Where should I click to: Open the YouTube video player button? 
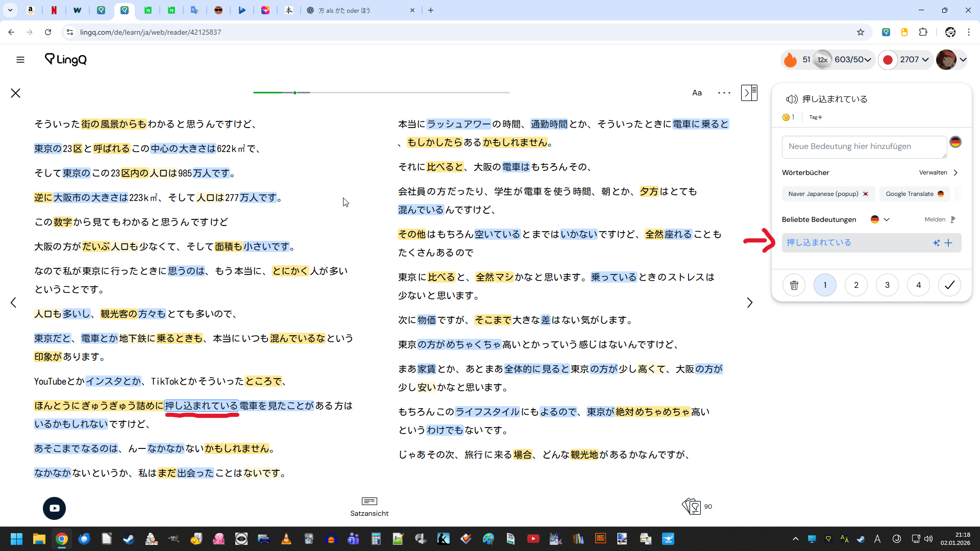(54, 508)
